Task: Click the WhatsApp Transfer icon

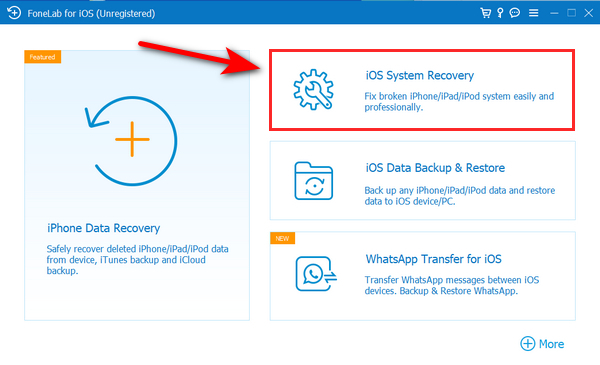Action: pyautogui.click(x=316, y=274)
